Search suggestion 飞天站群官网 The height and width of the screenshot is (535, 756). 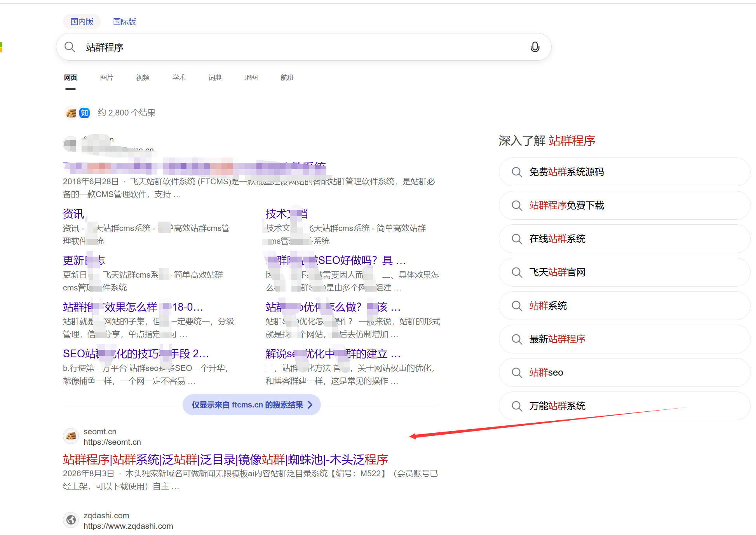624,272
